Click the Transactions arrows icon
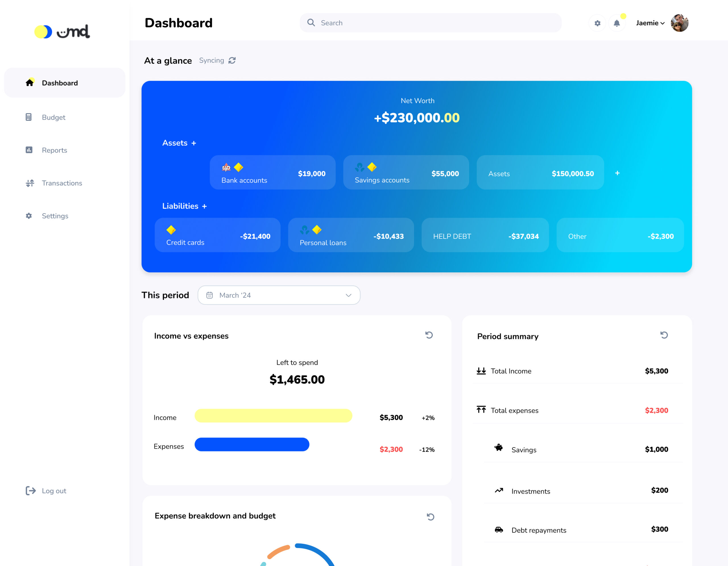 [30, 183]
